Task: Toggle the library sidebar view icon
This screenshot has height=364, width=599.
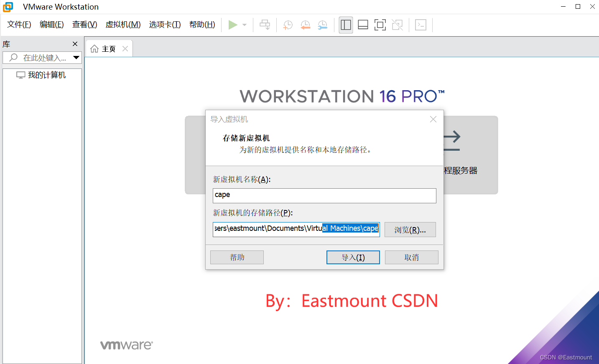Action: (346, 25)
